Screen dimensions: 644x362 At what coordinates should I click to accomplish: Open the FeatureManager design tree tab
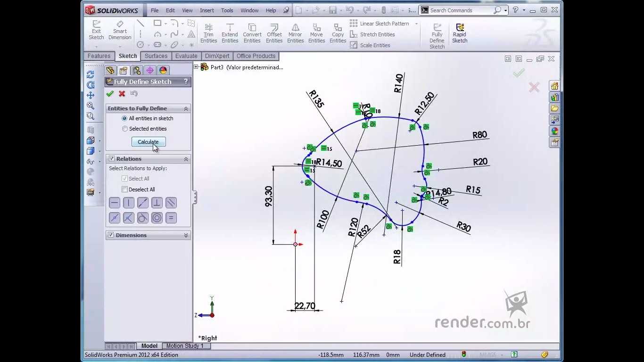(x=110, y=70)
